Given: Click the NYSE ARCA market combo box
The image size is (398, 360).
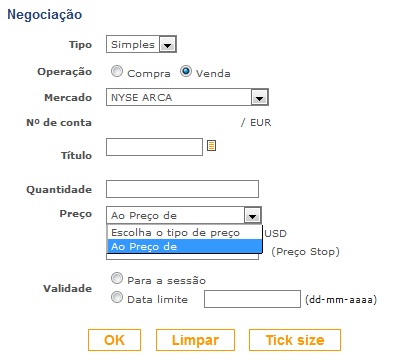Looking at the screenshot, I should pos(187,97).
